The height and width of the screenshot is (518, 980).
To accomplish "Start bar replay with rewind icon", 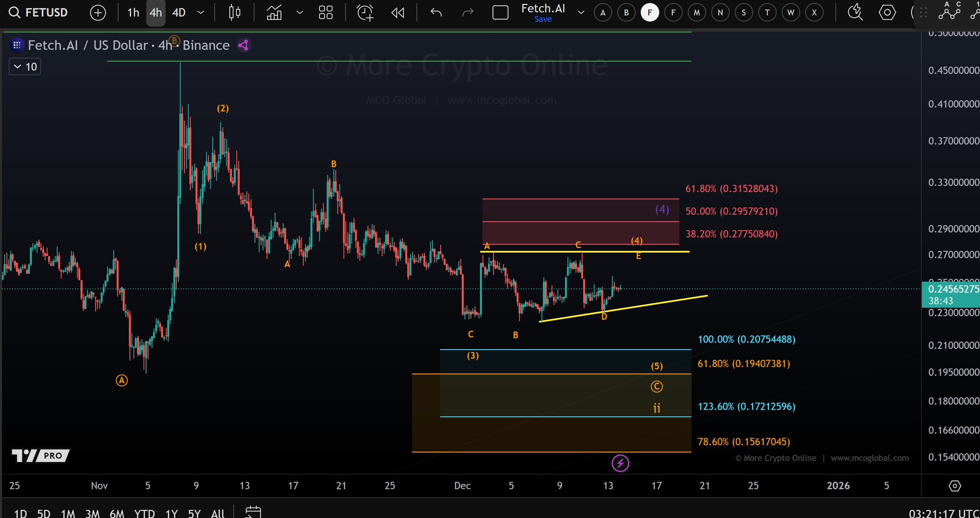I will click(398, 12).
